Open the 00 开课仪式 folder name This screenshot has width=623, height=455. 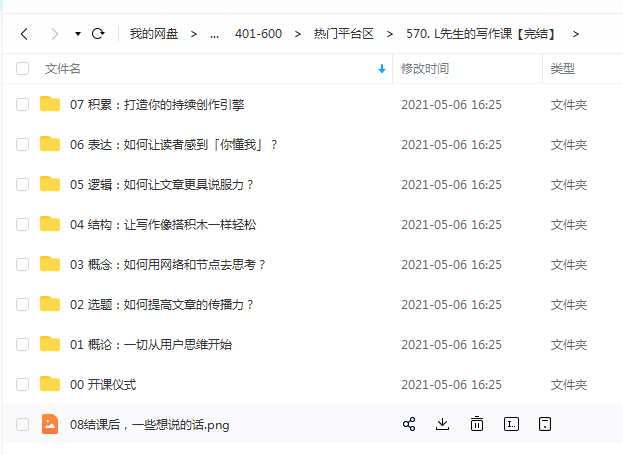[x=103, y=385]
